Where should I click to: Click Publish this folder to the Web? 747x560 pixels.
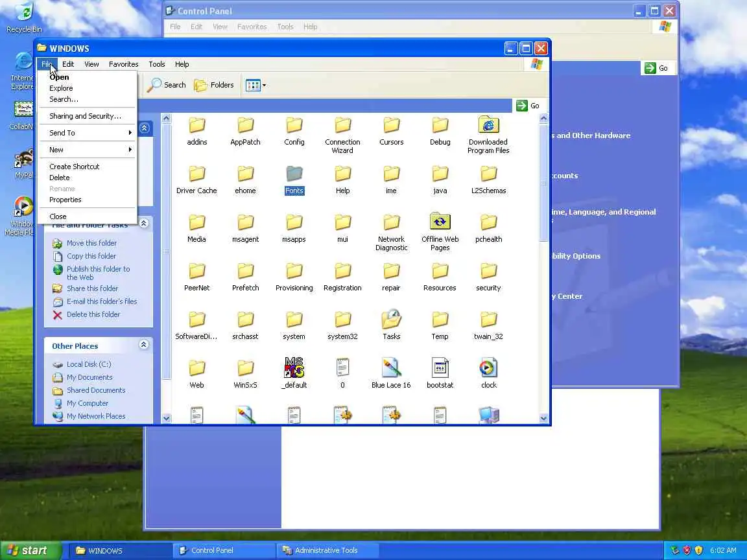pos(98,273)
